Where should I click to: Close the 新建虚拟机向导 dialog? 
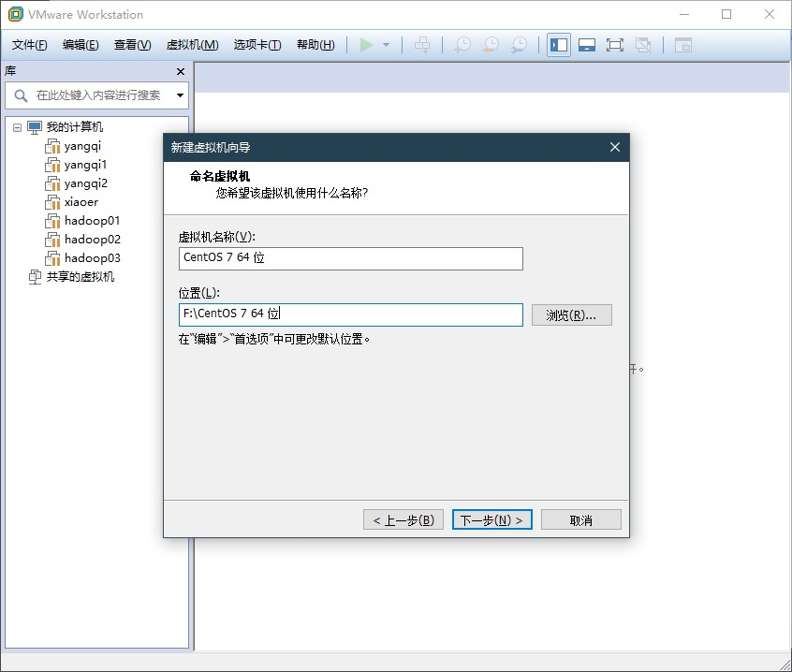click(615, 147)
